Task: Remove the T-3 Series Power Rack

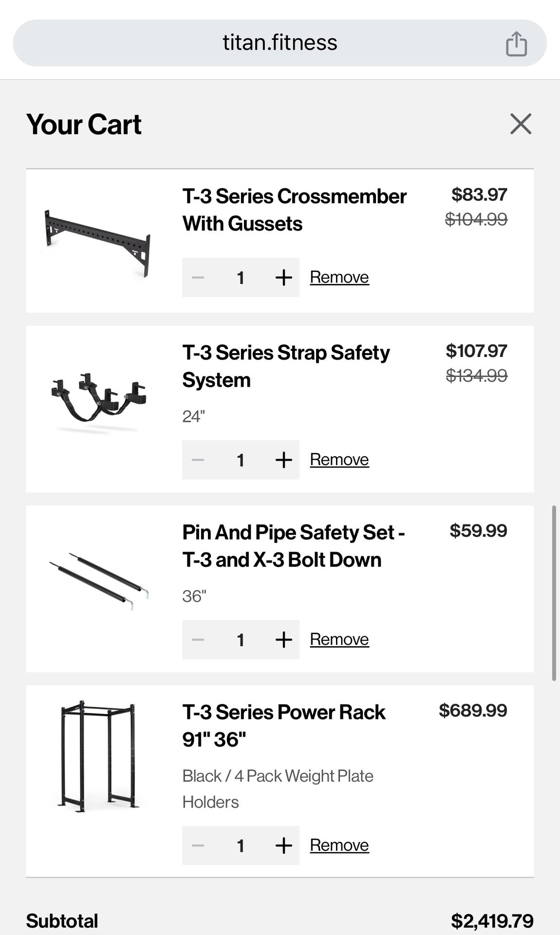Action: (339, 845)
